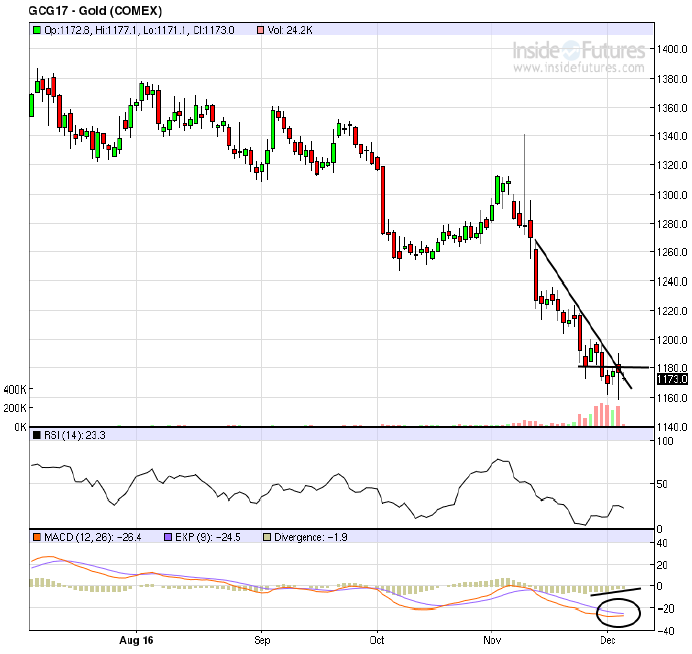Click the 1173.0 current price tag
This screenshot has width=692, height=654.
670,380
